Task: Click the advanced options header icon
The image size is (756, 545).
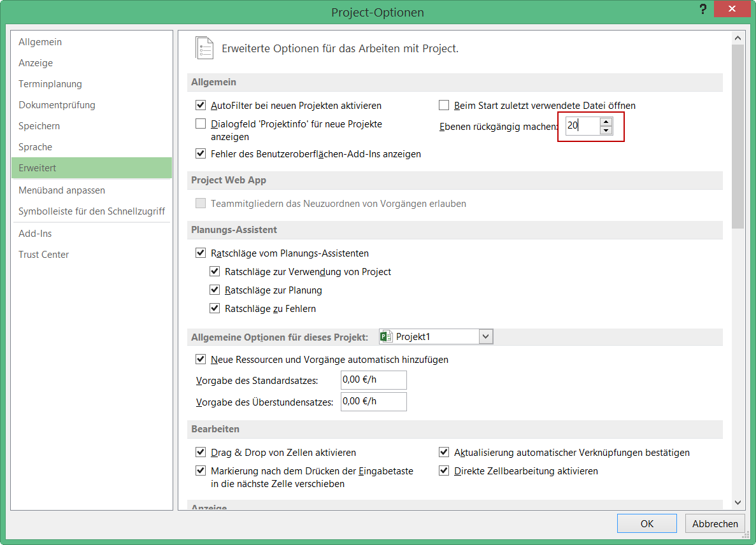Action: (204, 48)
